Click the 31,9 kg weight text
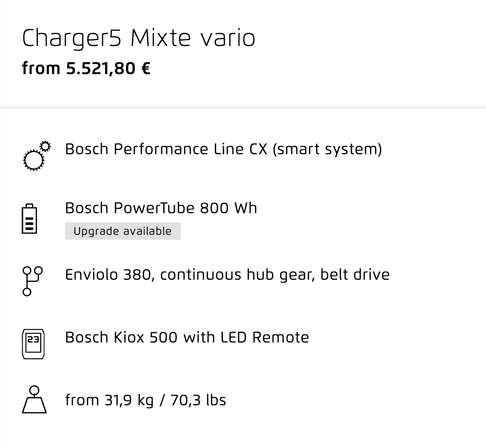The height and width of the screenshot is (448, 486). tap(129, 400)
